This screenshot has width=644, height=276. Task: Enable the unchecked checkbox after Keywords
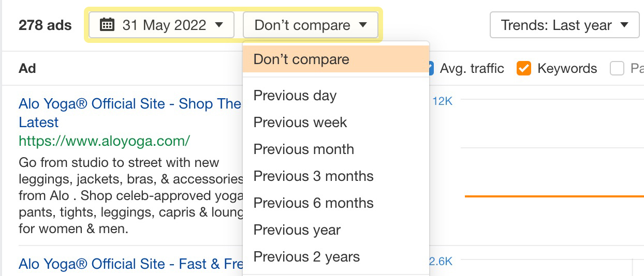click(x=617, y=68)
